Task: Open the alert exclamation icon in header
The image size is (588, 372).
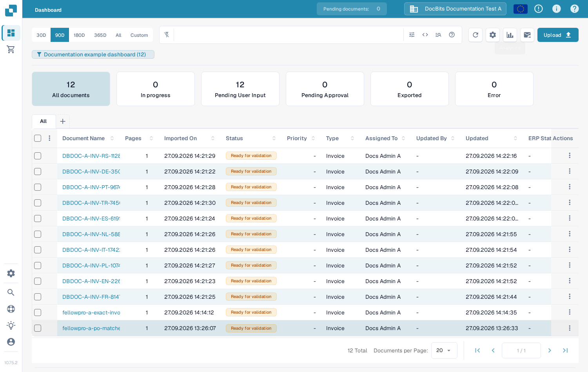Action: pos(539,9)
